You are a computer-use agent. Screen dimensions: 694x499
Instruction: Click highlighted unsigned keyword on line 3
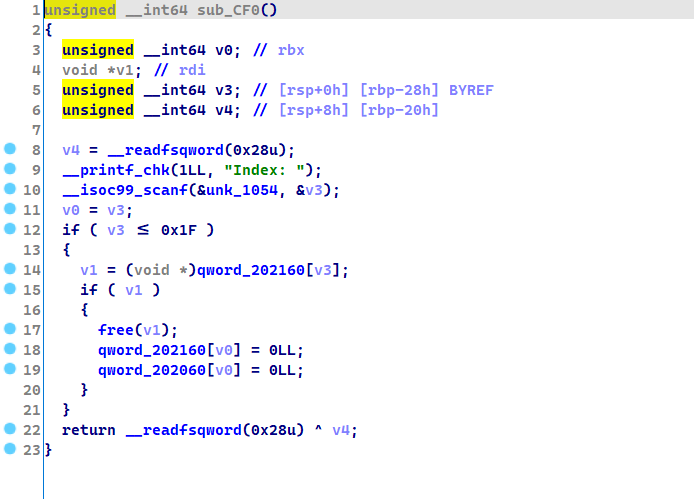coord(98,50)
